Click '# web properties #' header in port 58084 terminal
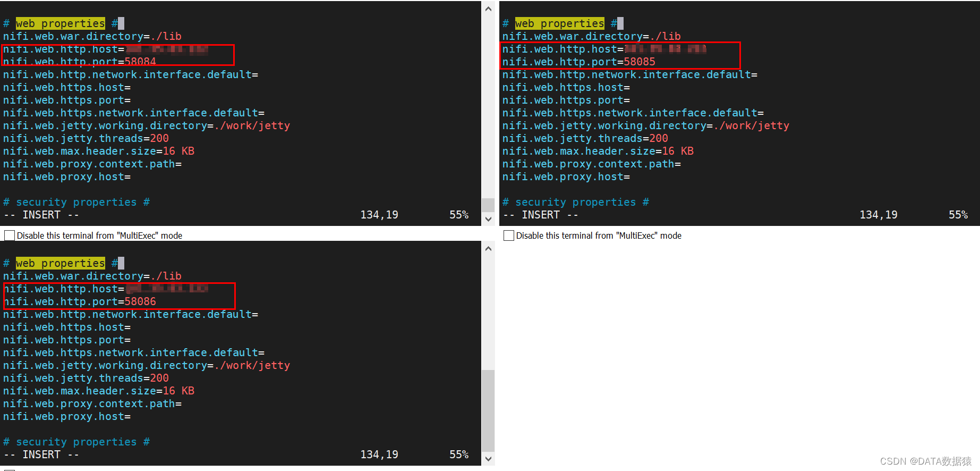The width and height of the screenshot is (980, 471). click(x=61, y=23)
